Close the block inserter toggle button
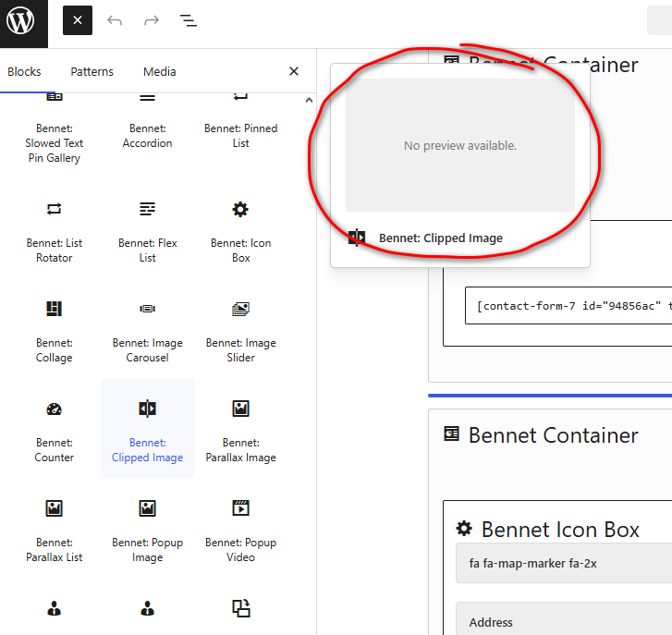Viewport: 672px width, 635px height. [x=78, y=20]
